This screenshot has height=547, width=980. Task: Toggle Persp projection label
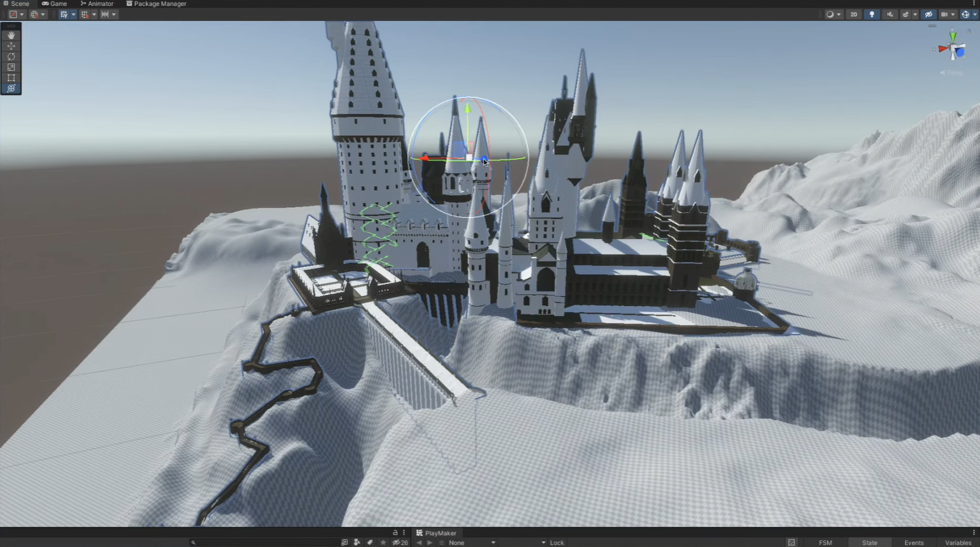tap(952, 73)
